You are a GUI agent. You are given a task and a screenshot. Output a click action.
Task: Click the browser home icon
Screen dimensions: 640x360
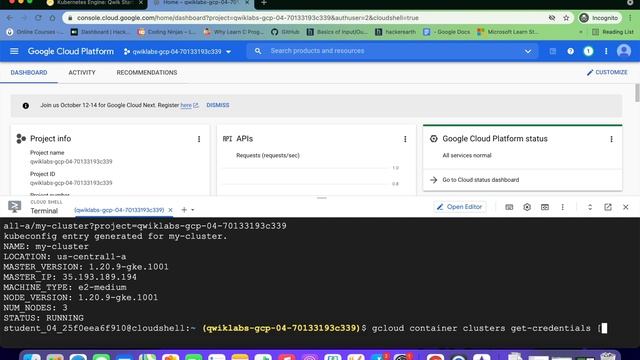pos(52,18)
